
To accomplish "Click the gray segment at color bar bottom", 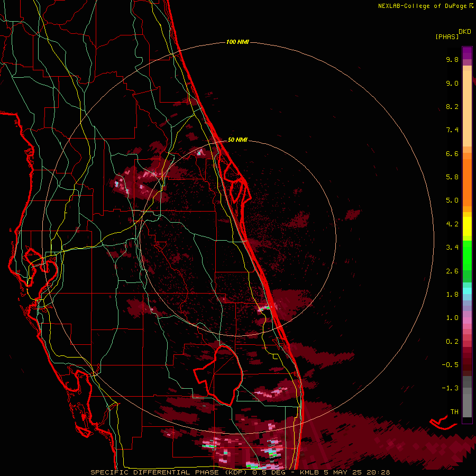I will click(x=467, y=397).
